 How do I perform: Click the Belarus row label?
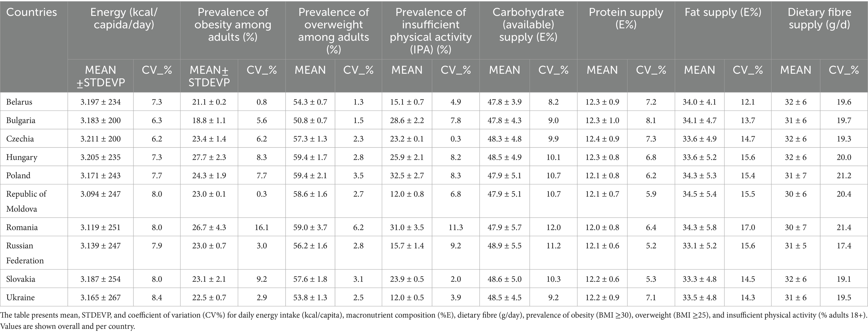19,102
